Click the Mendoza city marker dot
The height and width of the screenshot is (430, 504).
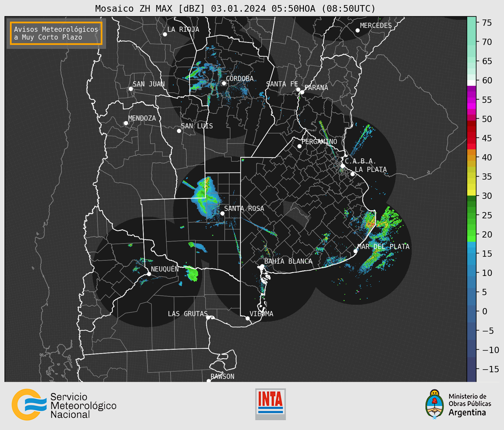[x=126, y=123]
